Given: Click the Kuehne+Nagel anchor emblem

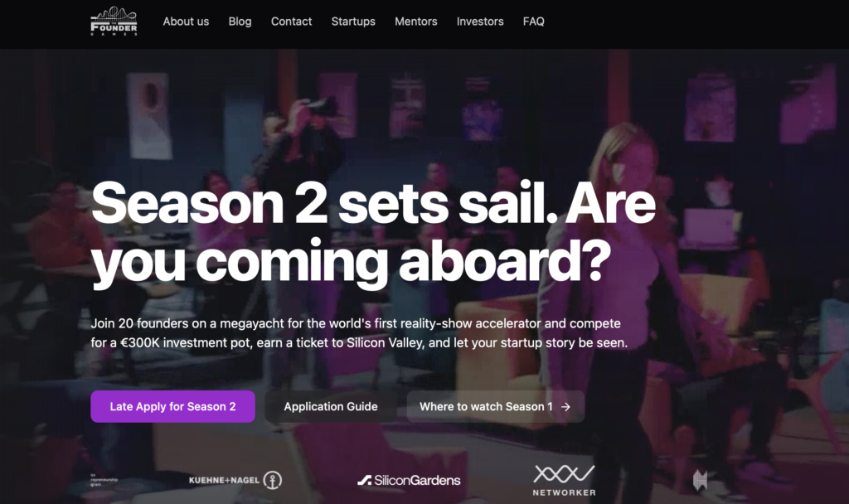Looking at the screenshot, I should (272, 480).
